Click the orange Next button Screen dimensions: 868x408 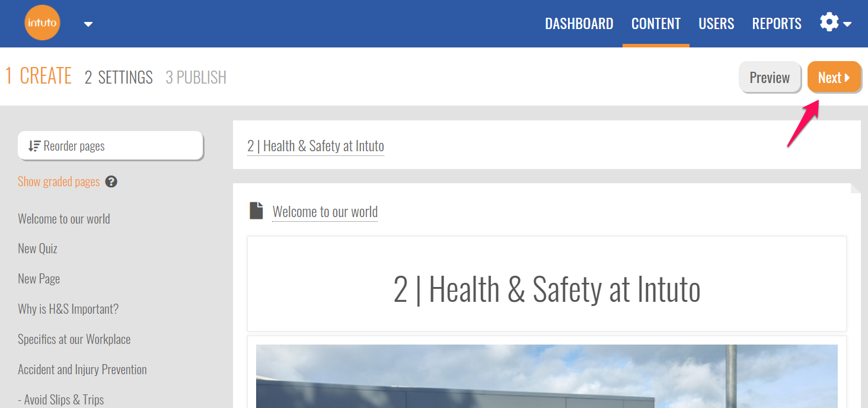point(834,78)
